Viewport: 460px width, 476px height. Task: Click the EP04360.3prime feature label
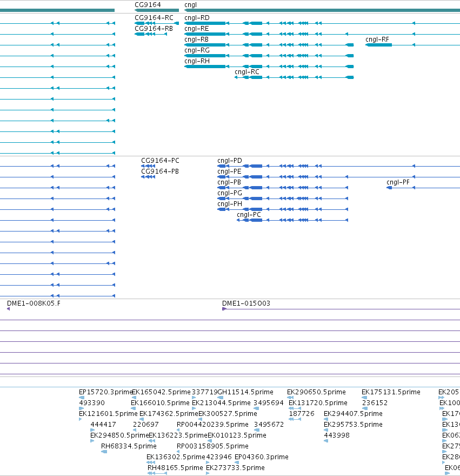click(x=262, y=457)
